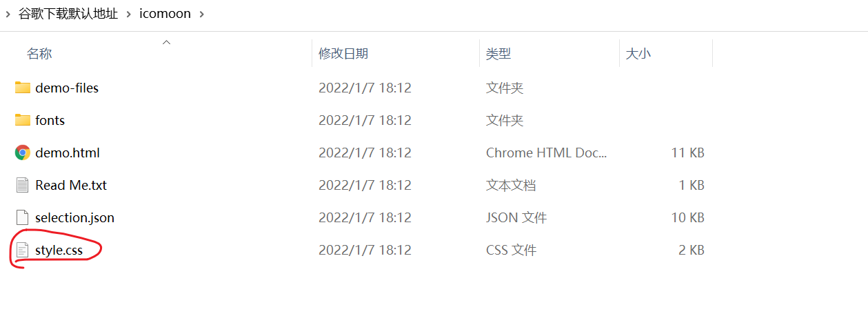The width and height of the screenshot is (868, 314).
Task: Select the demo.html file name
Action: (68, 153)
